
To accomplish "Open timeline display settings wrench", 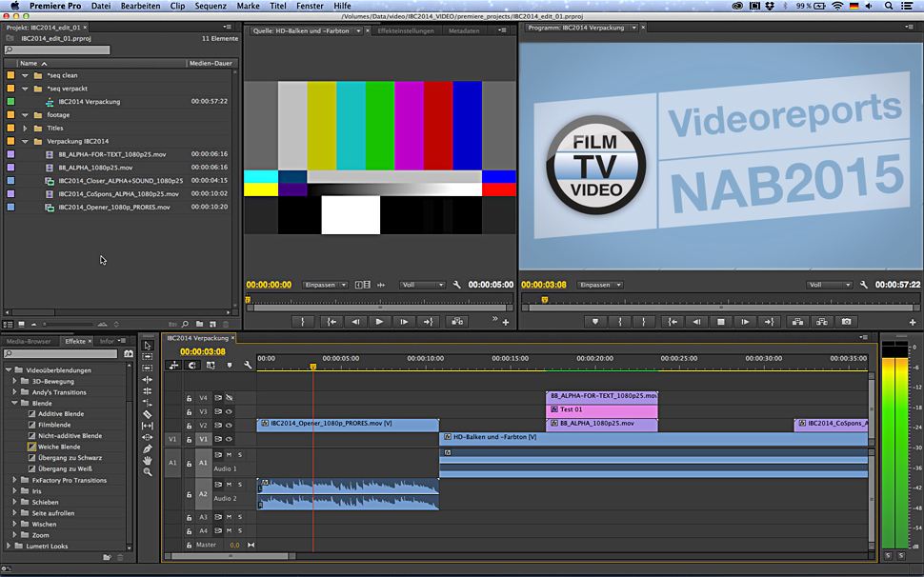I will pyautogui.click(x=248, y=365).
